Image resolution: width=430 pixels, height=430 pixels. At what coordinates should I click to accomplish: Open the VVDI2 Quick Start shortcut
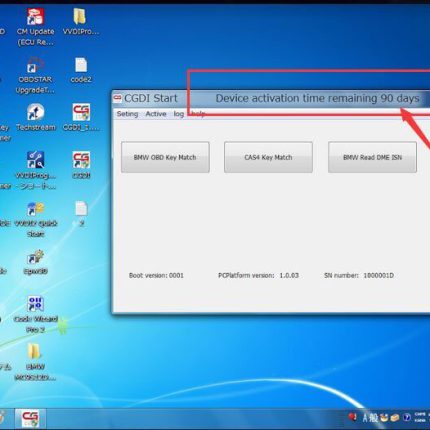coord(36,219)
